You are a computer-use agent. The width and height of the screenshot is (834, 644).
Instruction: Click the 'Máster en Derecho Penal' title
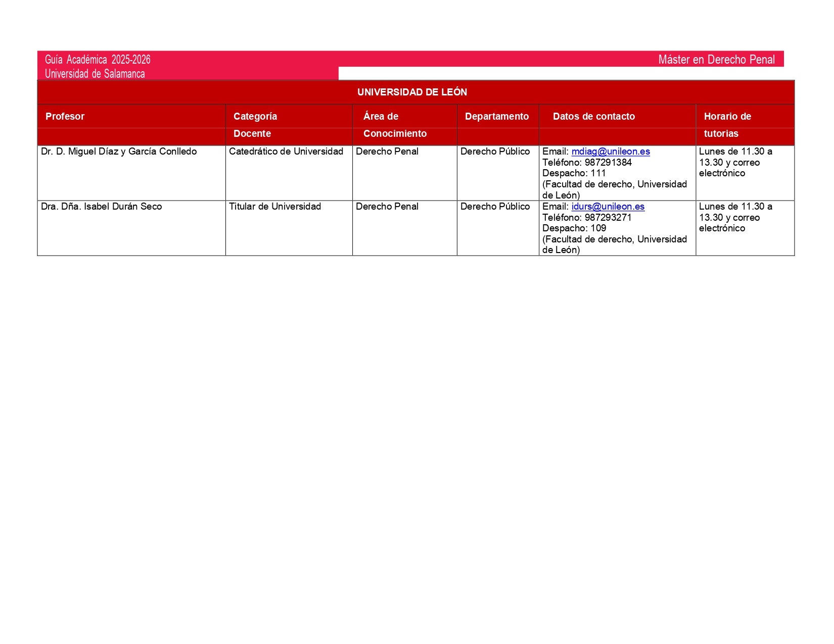point(716,60)
